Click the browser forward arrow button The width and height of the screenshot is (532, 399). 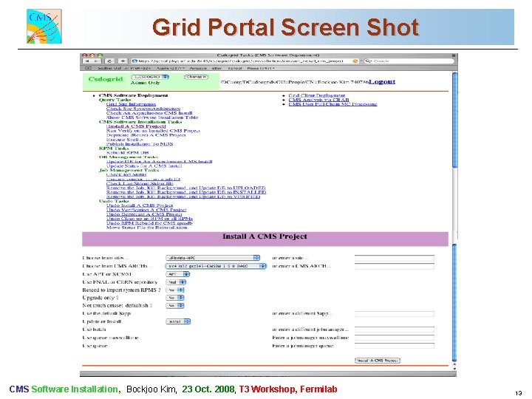tap(96, 61)
